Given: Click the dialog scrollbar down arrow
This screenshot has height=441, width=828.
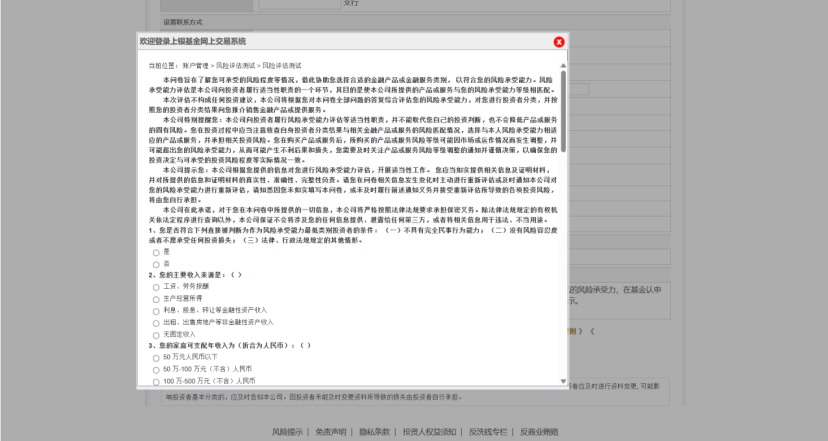Looking at the screenshot, I should (563, 381).
